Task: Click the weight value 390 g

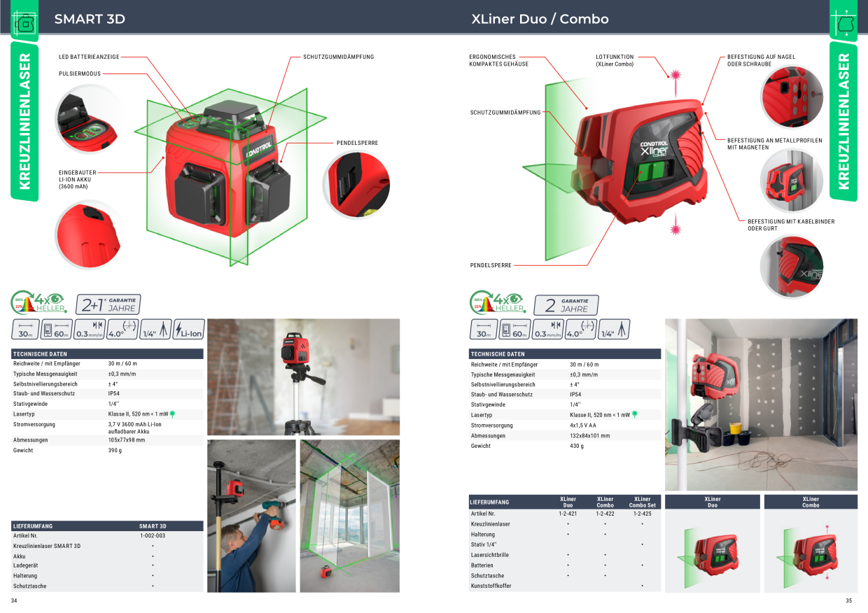Action: coord(115,450)
